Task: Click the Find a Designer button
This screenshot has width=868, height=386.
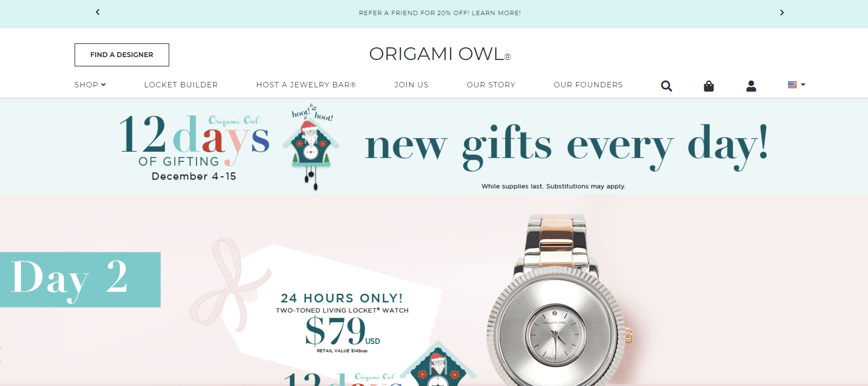Action: [x=122, y=55]
